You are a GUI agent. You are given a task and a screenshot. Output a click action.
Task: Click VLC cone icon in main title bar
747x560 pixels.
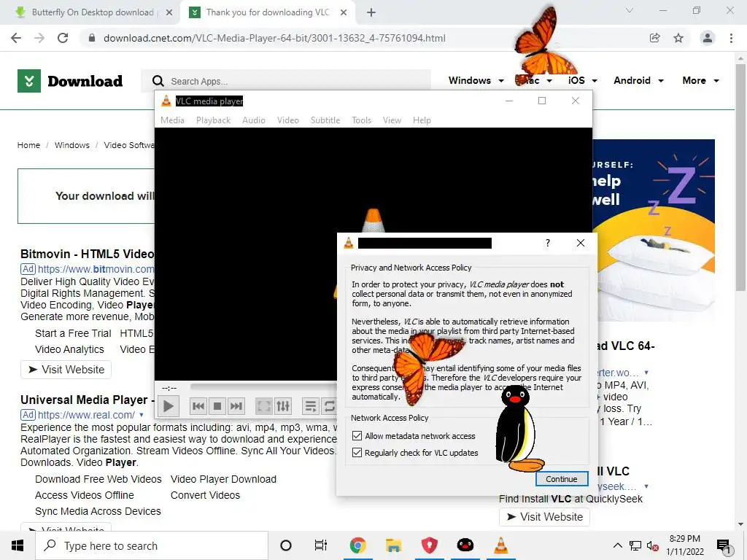click(x=166, y=101)
